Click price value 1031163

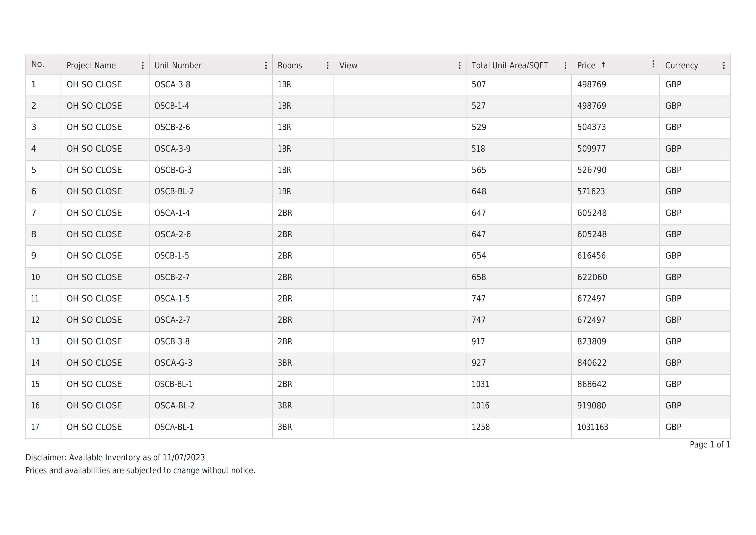point(592,427)
